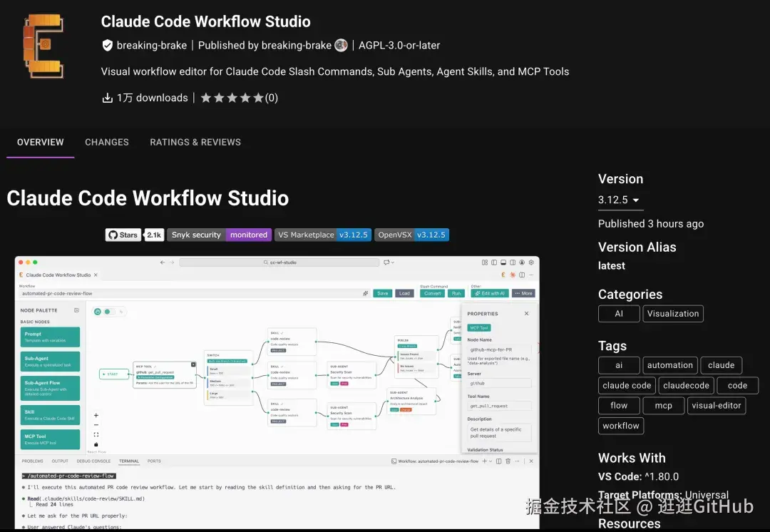Screen dimensions: 770x532
Task: Close the Properties panel with its X
Action: [526, 313]
